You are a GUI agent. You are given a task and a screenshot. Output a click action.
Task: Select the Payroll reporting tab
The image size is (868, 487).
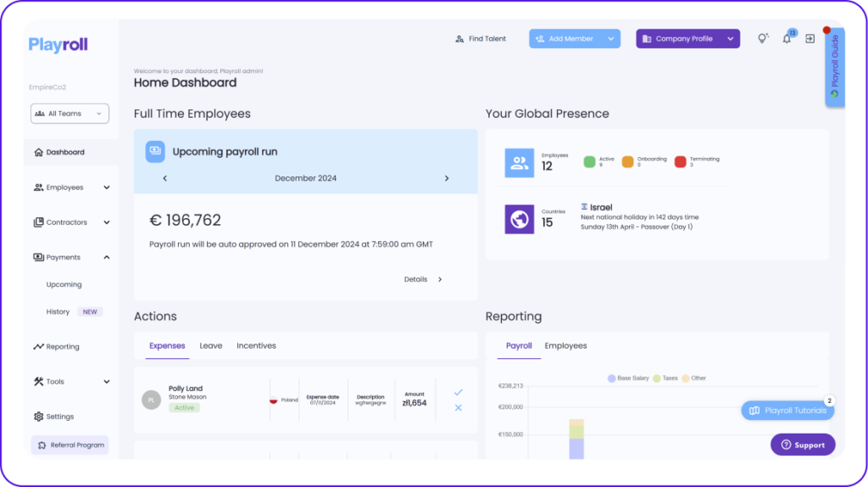click(519, 345)
